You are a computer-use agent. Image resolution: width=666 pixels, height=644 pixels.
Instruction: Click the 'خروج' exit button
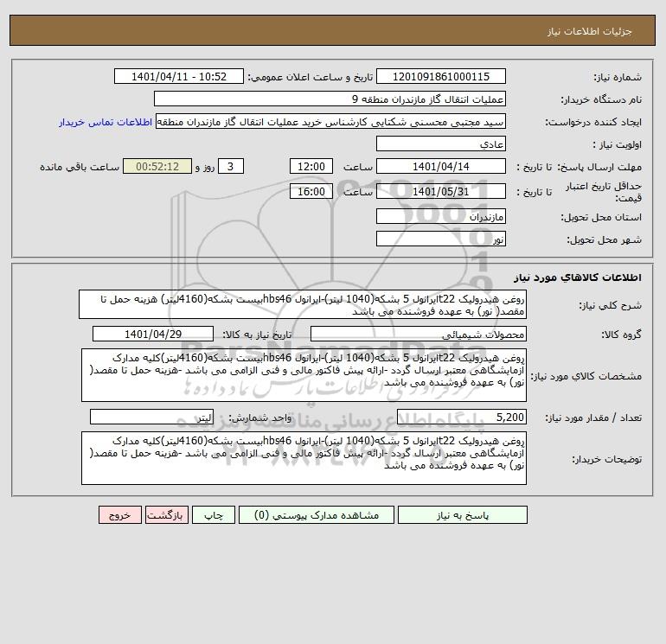click(x=119, y=515)
